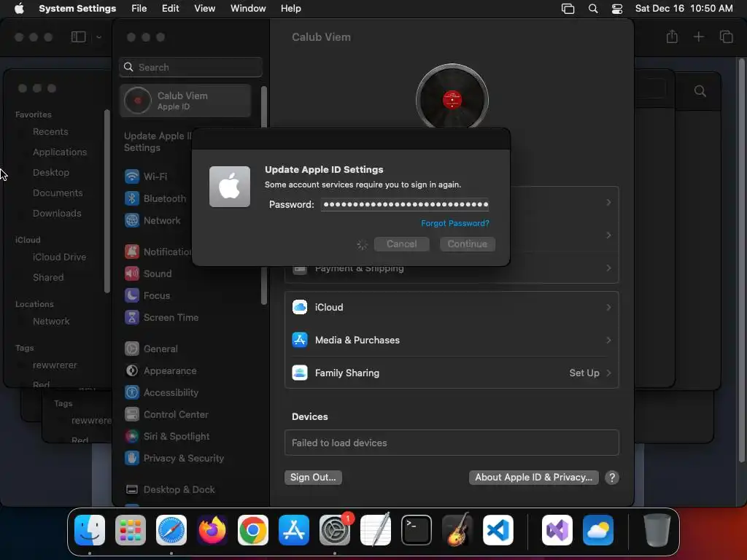Click the search icon in background window

click(x=700, y=91)
